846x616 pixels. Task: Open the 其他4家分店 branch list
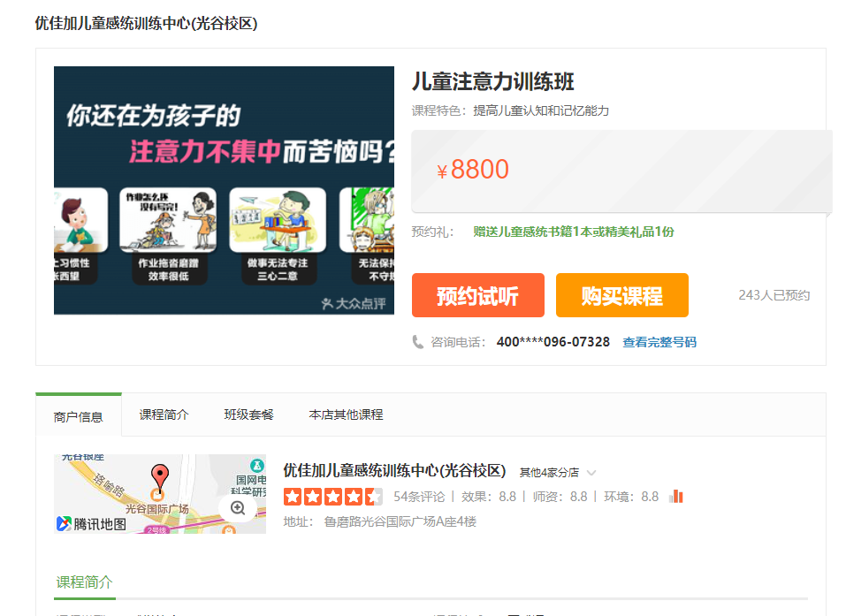coord(549,473)
